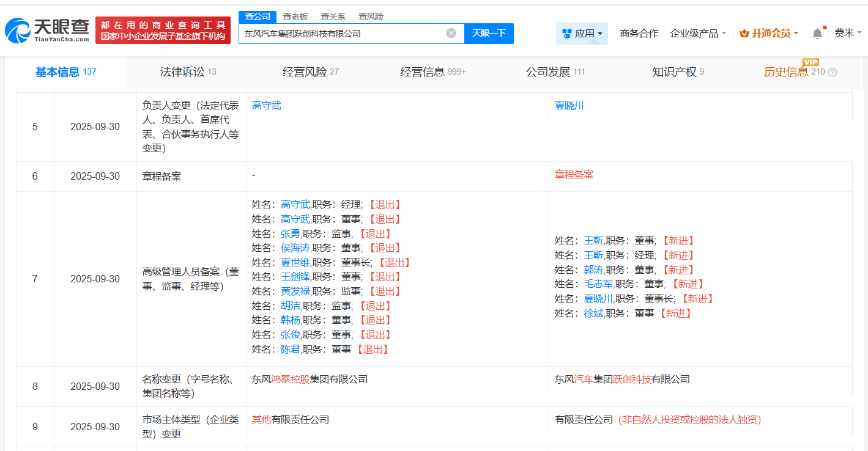Click the question mark icon next to 历史信息

(x=832, y=71)
